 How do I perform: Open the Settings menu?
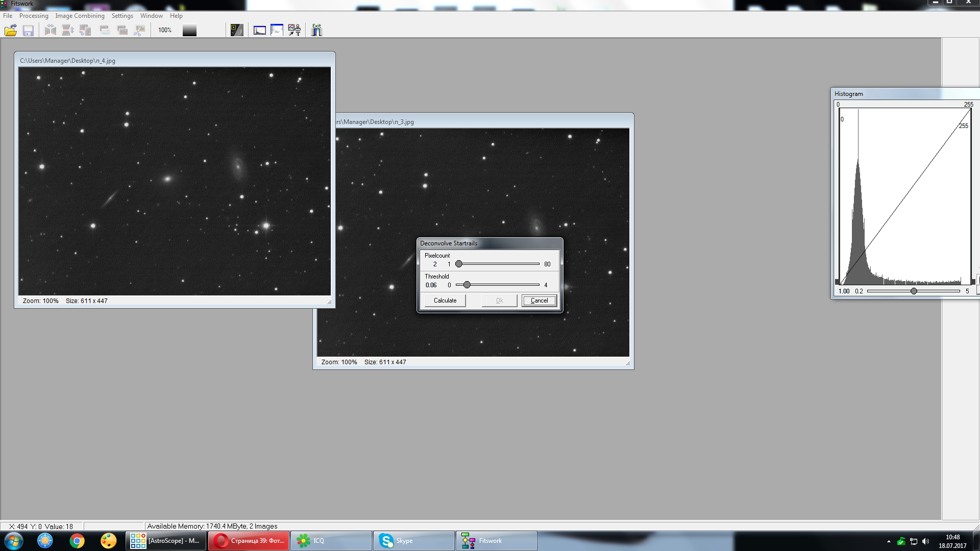click(x=122, y=16)
